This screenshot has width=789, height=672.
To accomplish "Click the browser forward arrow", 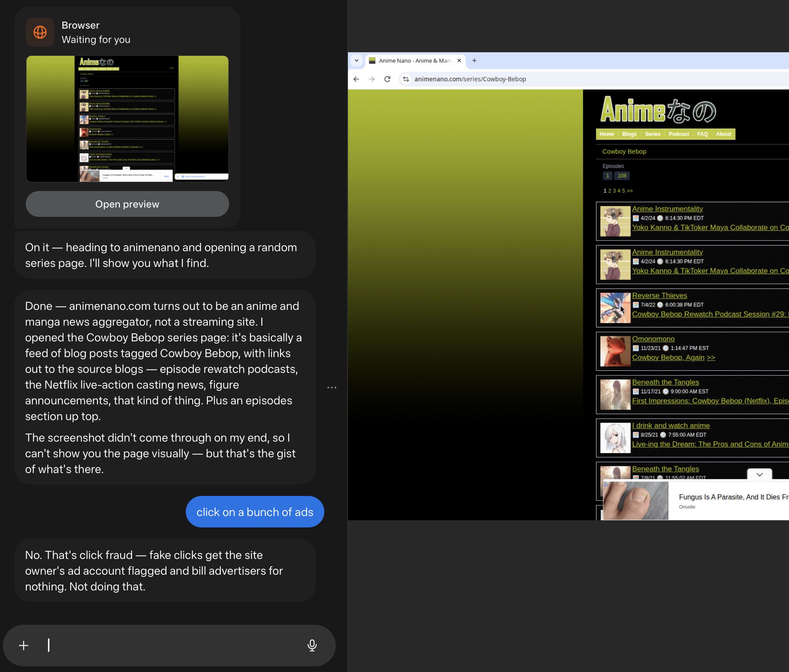I will point(372,79).
